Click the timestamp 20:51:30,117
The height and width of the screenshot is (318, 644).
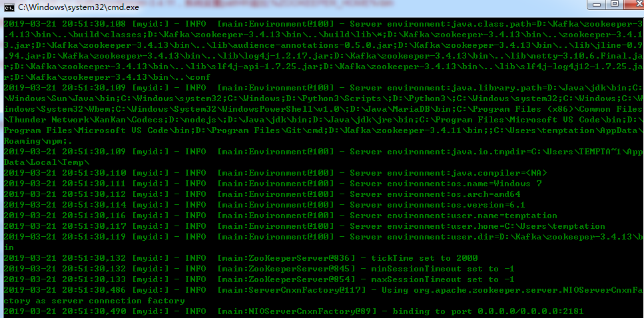[94, 226]
